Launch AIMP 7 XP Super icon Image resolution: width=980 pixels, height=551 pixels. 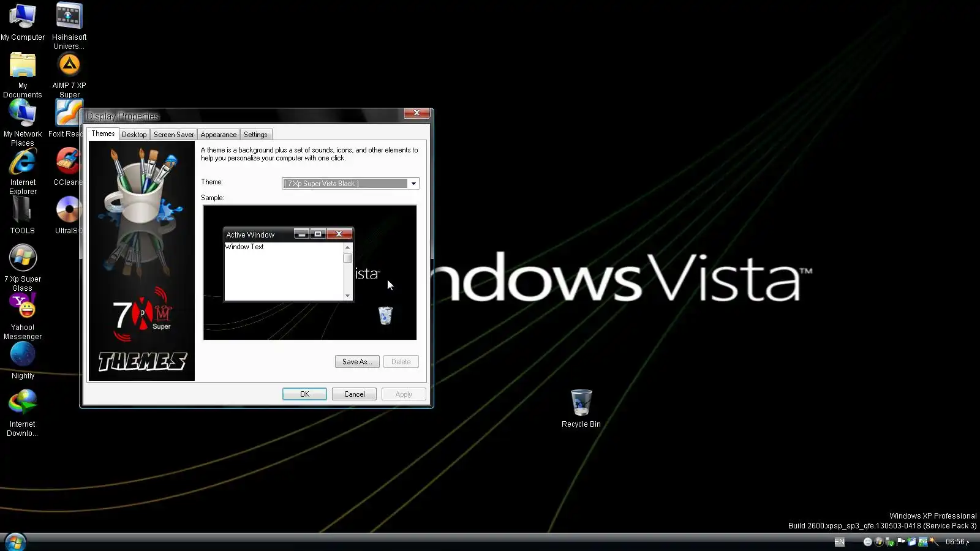coord(69,75)
